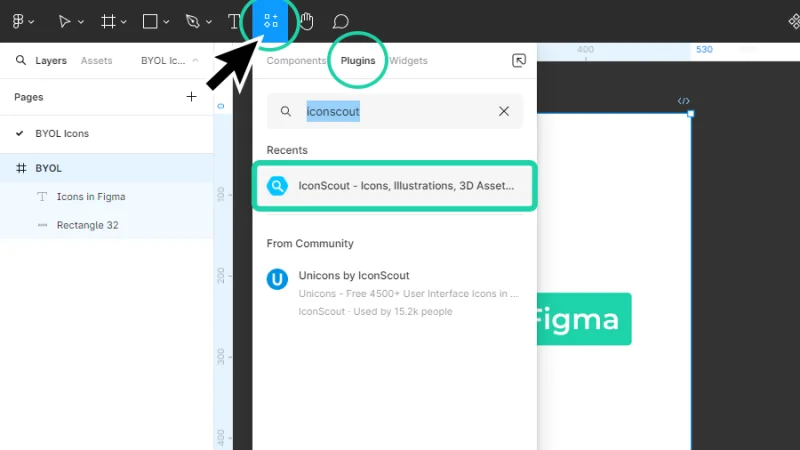Viewport: 800px width, 450px height.
Task: Click the Pages section header
Action: pos(29,97)
